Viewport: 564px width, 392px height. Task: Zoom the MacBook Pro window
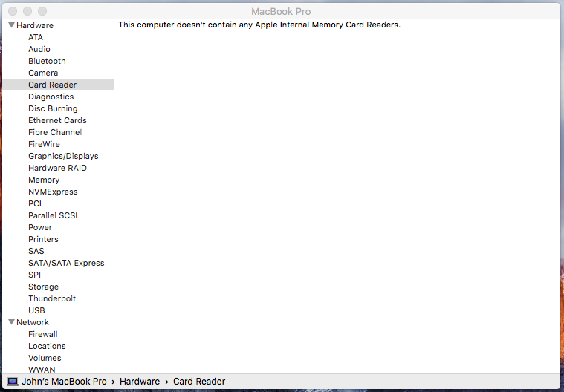[x=42, y=11]
